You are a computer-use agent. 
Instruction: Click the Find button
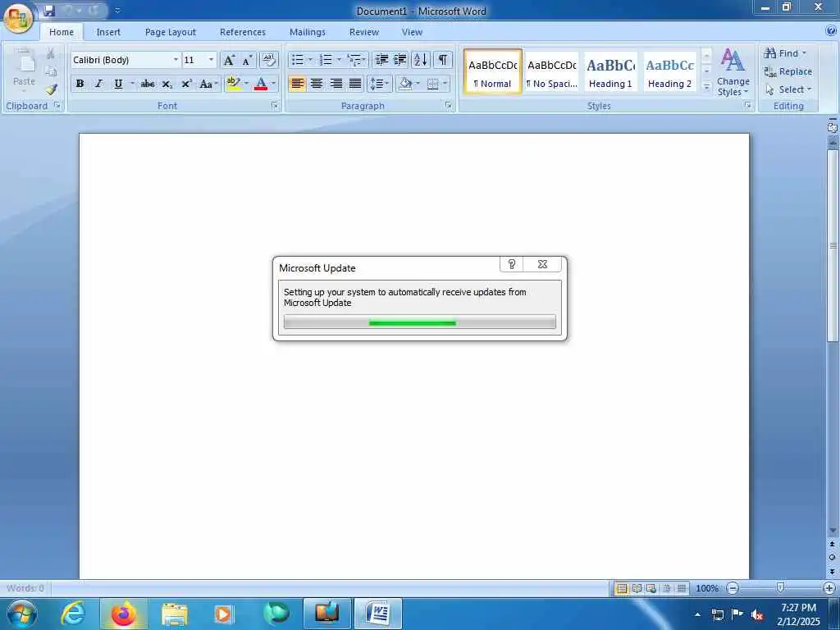(785, 53)
